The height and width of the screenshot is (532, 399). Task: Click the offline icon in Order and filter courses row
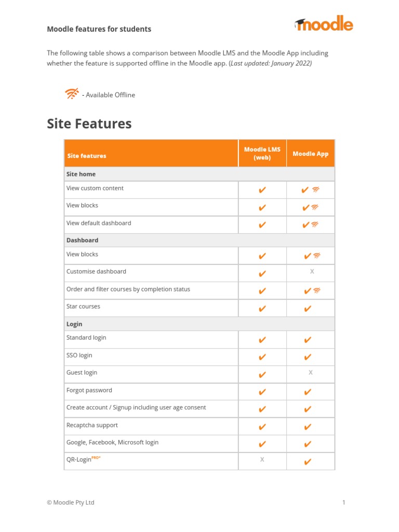(317, 291)
